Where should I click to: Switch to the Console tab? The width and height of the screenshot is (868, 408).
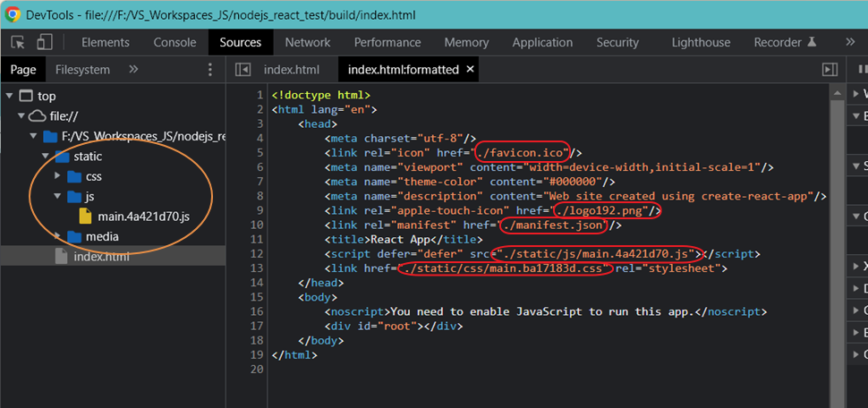tap(174, 43)
